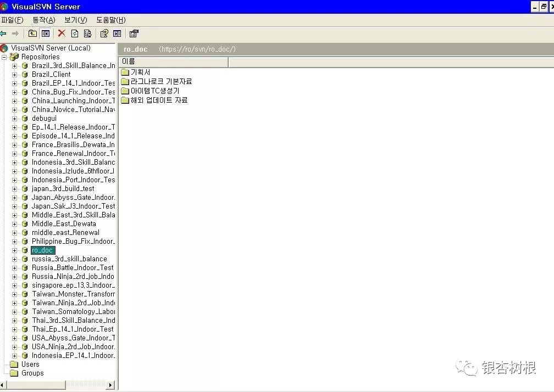
Task: Click the Help toolbar icon
Action: pos(104,33)
